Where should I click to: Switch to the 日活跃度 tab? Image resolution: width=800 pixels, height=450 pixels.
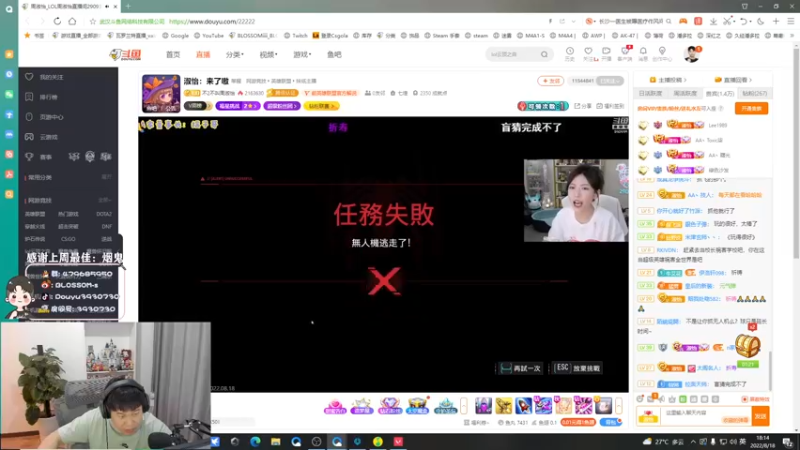651,93
